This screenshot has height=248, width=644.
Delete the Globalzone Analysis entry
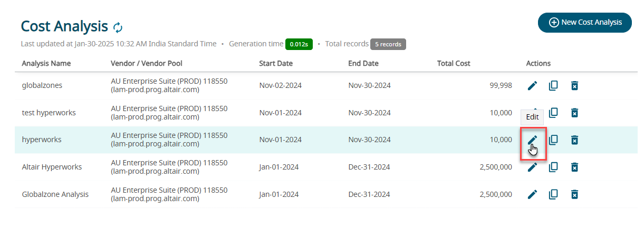[574, 194]
